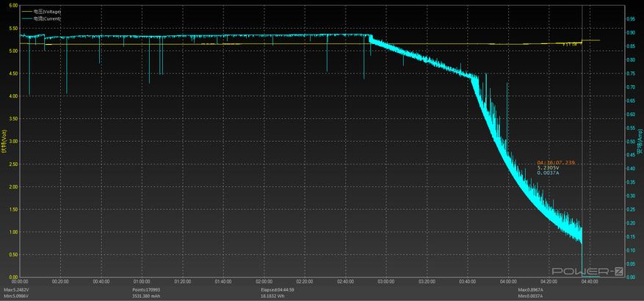Viewport: 644px width, 301px height.
Task: Click the 00:00:00 start time label
Action: coord(20,282)
